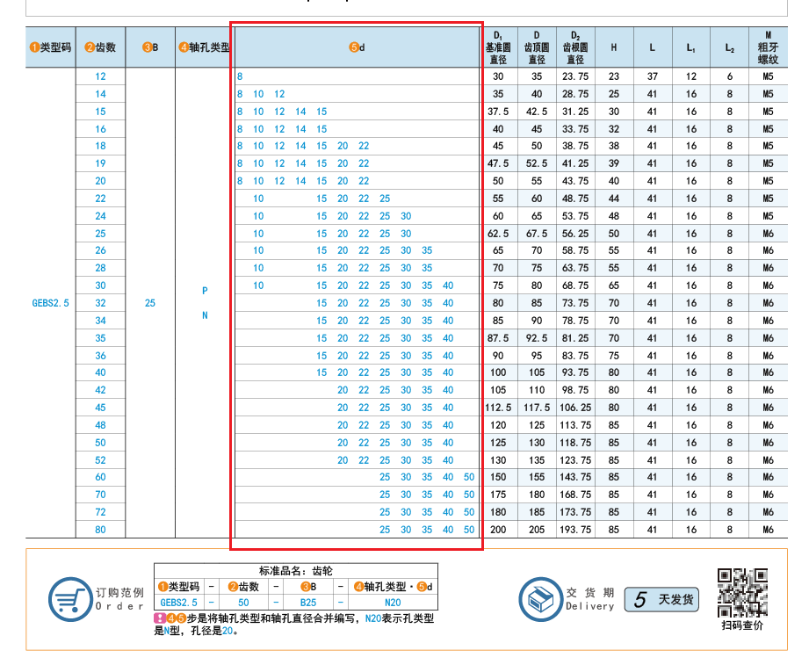The image size is (809, 672).
Task: Select tooth count 72
Action: coord(101,512)
